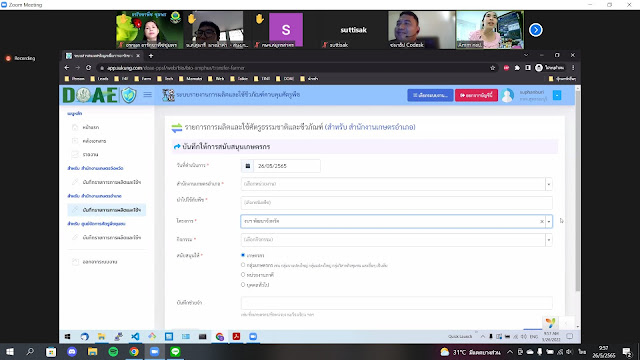The height and width of the screenshot is (360, 640).
Task: Open Spotify from the bottom taskbar
Action: pos(113,352)
